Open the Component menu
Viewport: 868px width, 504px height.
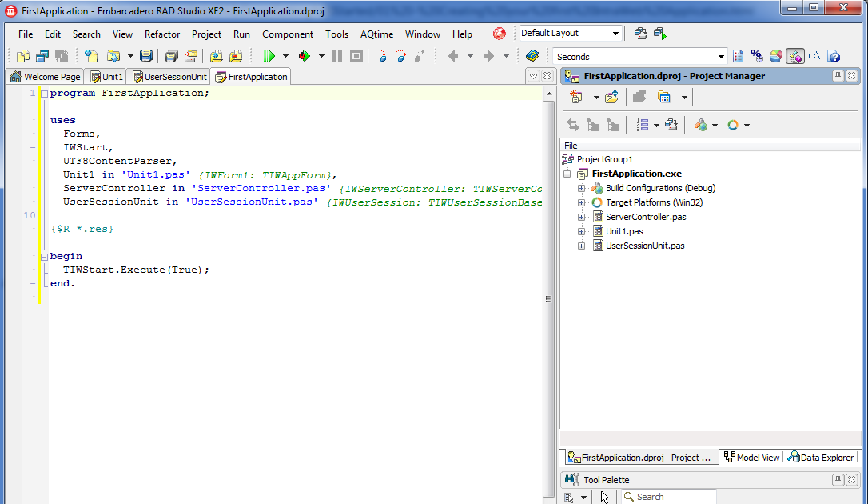(288, 34)
